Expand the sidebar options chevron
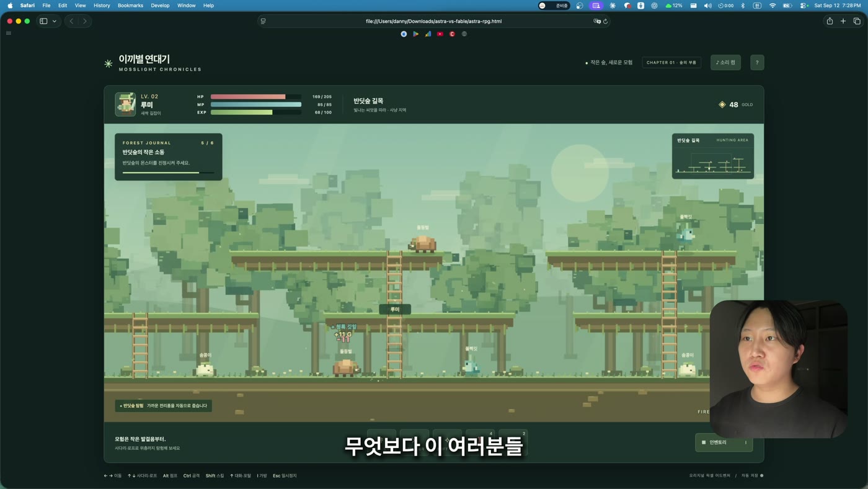 (x=55, y=21)
